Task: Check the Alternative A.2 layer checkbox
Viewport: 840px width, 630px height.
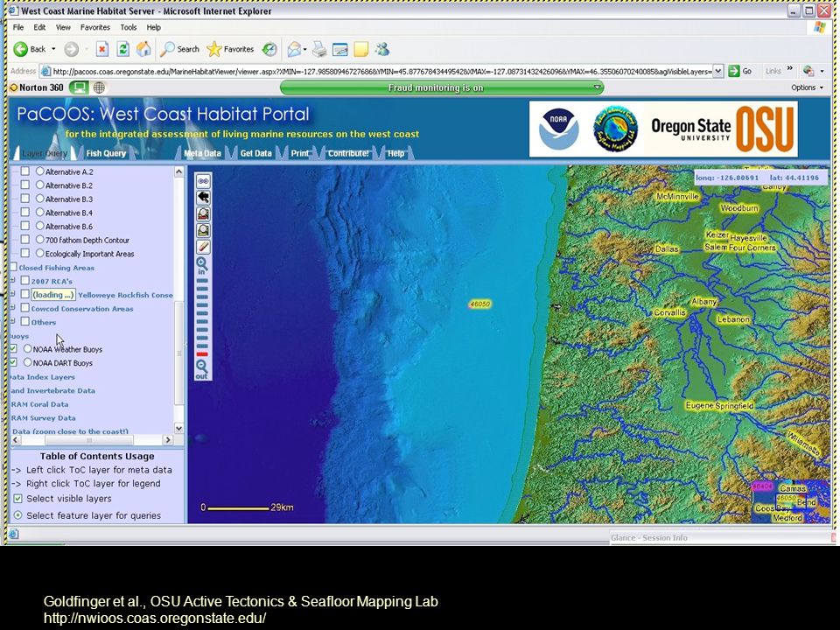Action: pos(25,171)
